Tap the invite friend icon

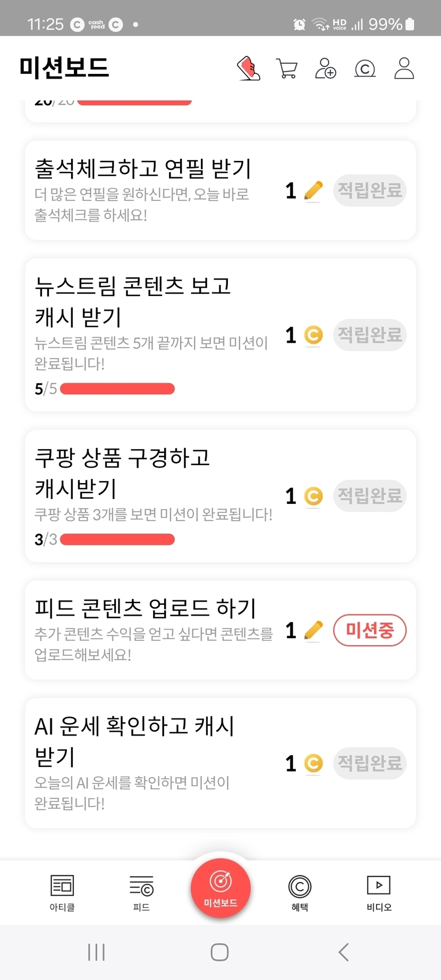click(325, 69)
